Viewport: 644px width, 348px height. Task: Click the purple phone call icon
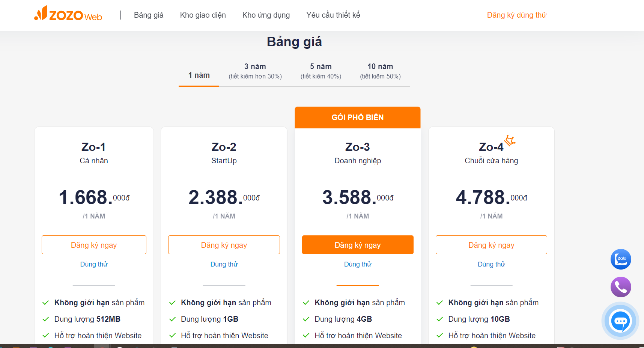pyautogui.click(x=621, y=287)
